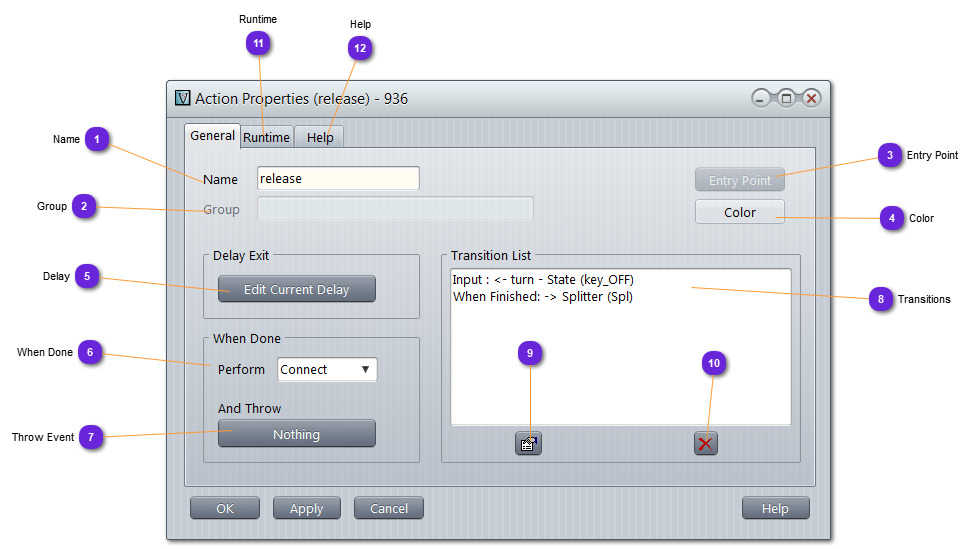Viewport: 974px width, 549px height.
Task: Switch to the Runtime tab
Action: pos(266,138)
